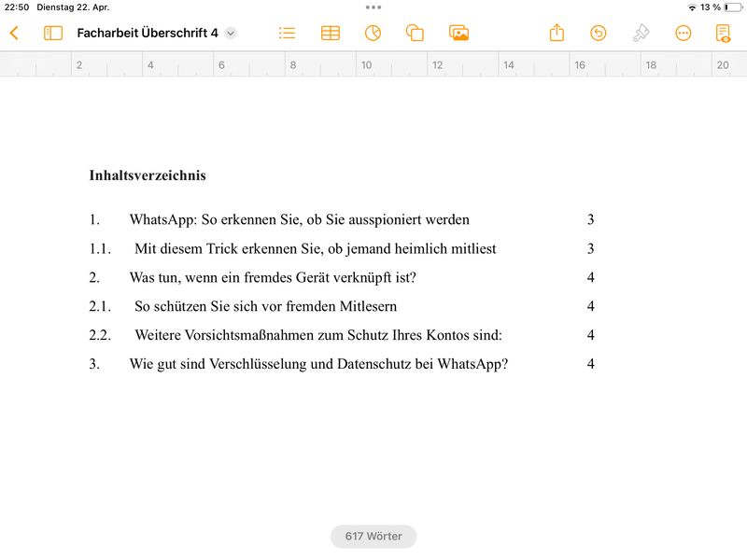Tap page number 3 of first entry
Image resolution: width=747 pixels, height=560 pixels.
[x=590, y=219]
